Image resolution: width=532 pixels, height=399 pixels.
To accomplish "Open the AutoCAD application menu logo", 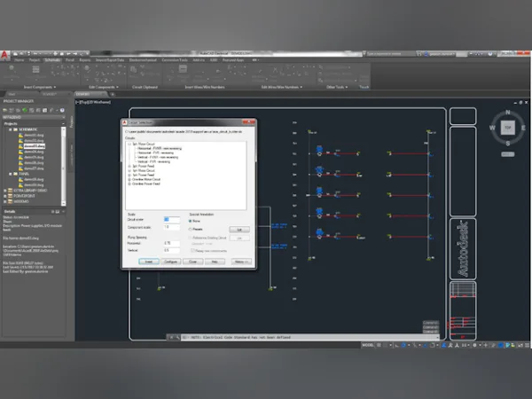I will [4, 55].
